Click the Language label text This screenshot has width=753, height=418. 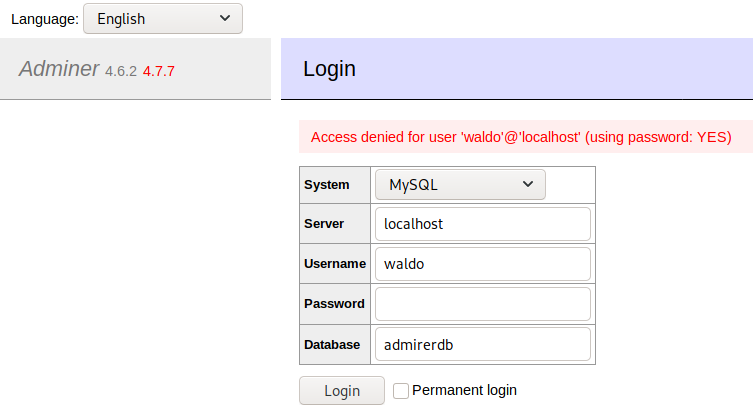click(44, 19)
